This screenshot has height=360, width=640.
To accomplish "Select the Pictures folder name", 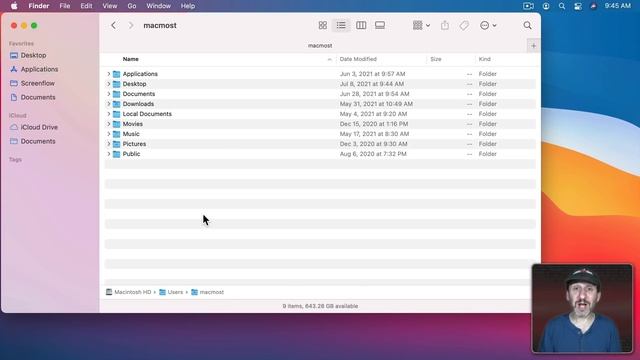I will pos(134,144).
